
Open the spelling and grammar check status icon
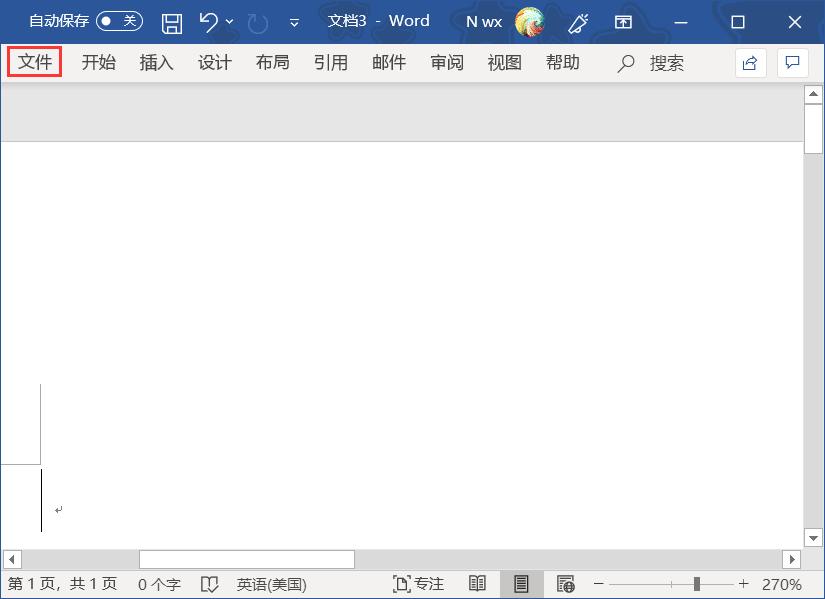209,583
